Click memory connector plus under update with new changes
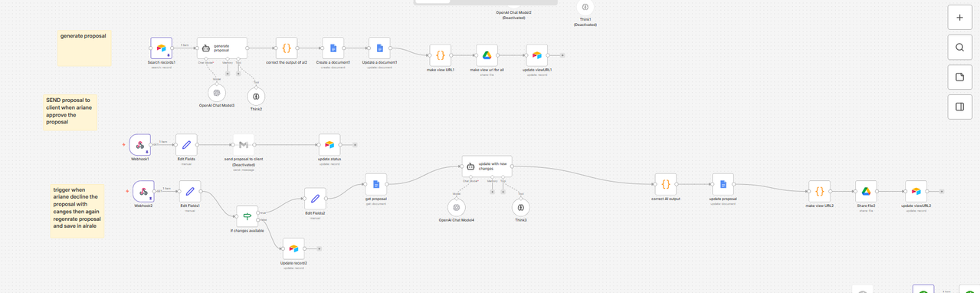This screenshot has height=293, width=980. (493, 192)
